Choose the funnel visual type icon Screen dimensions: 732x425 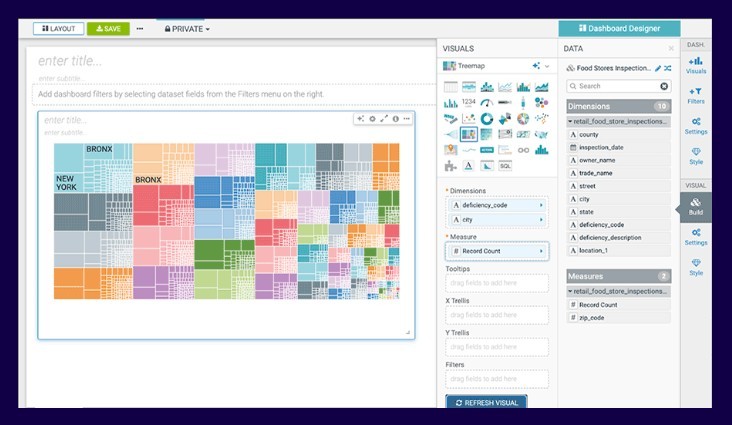coord(450,135)
